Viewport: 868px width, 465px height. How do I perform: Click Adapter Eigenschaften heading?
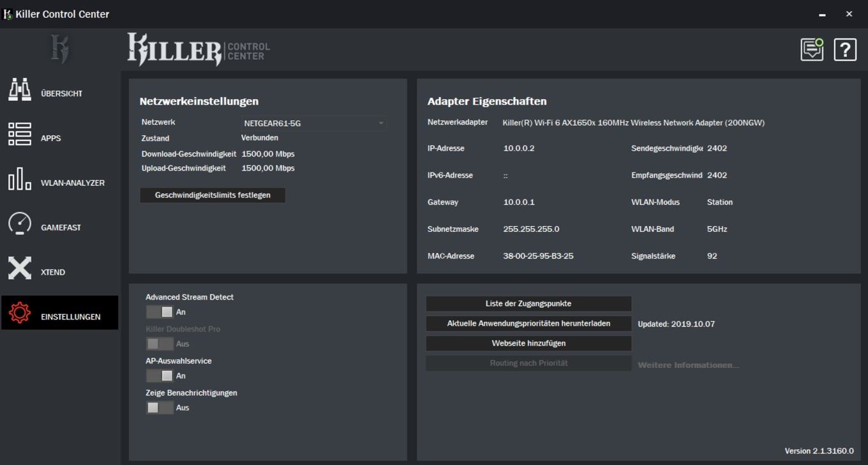487,102
